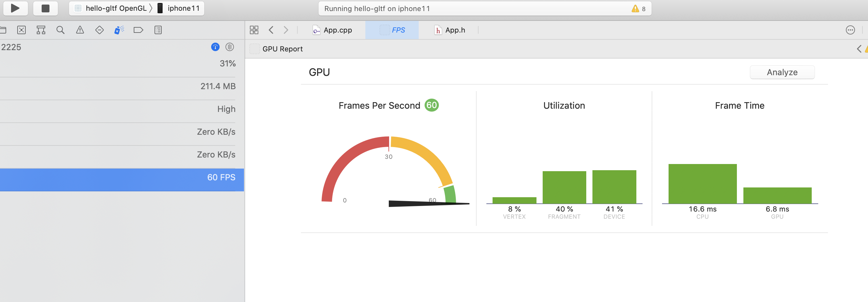Choose the iphone11 run destination

pos(179,8)
